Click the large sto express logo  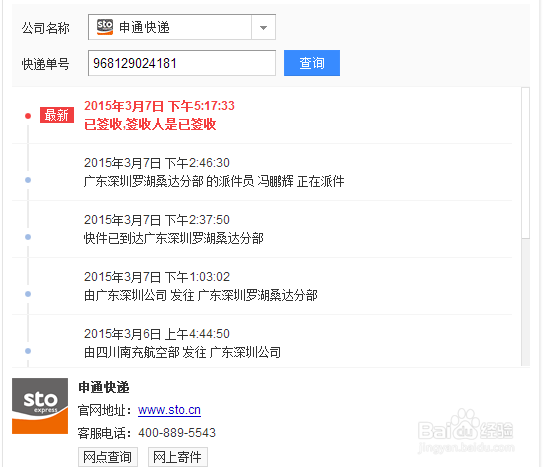[x=40, y=406]
